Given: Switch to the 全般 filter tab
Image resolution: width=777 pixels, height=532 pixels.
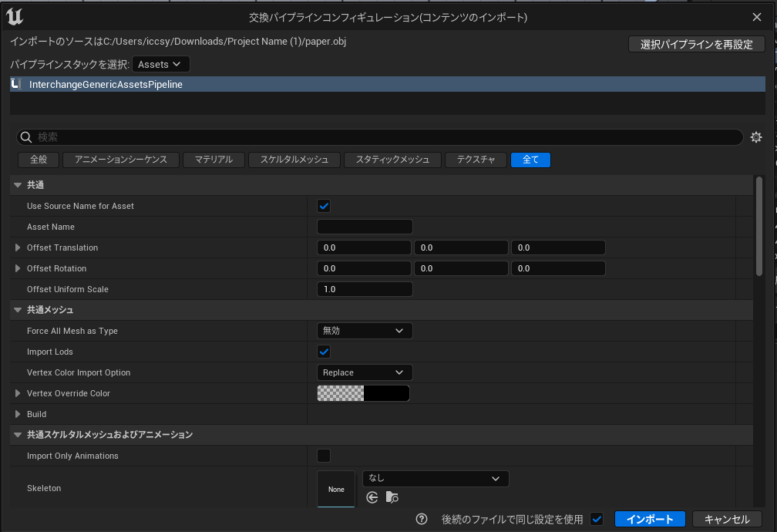Looking at the screenshot, I should click(x=39, y=160).
